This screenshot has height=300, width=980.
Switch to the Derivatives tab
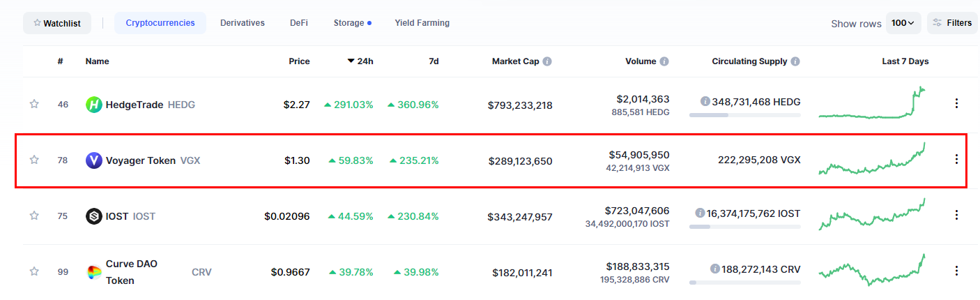pyautogui.click(x=243, y=23)
